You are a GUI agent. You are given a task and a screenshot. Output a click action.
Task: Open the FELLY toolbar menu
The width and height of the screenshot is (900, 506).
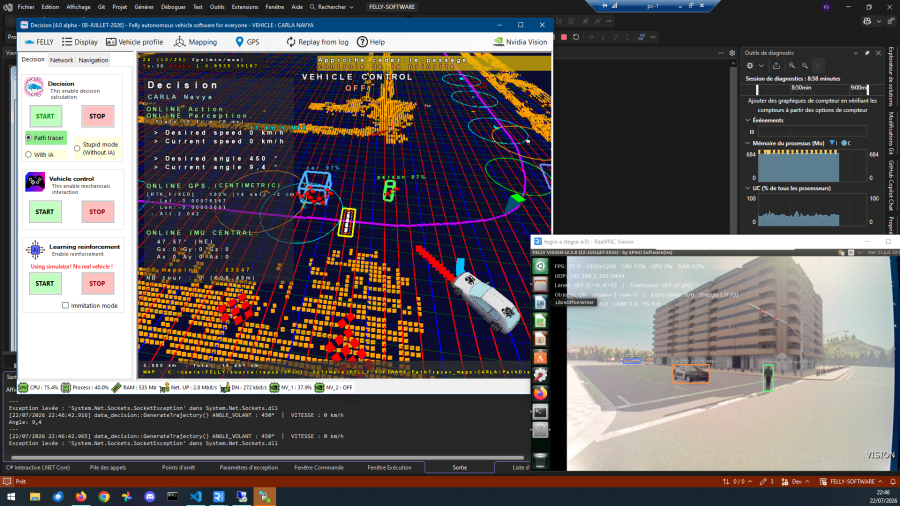(39, 42)
